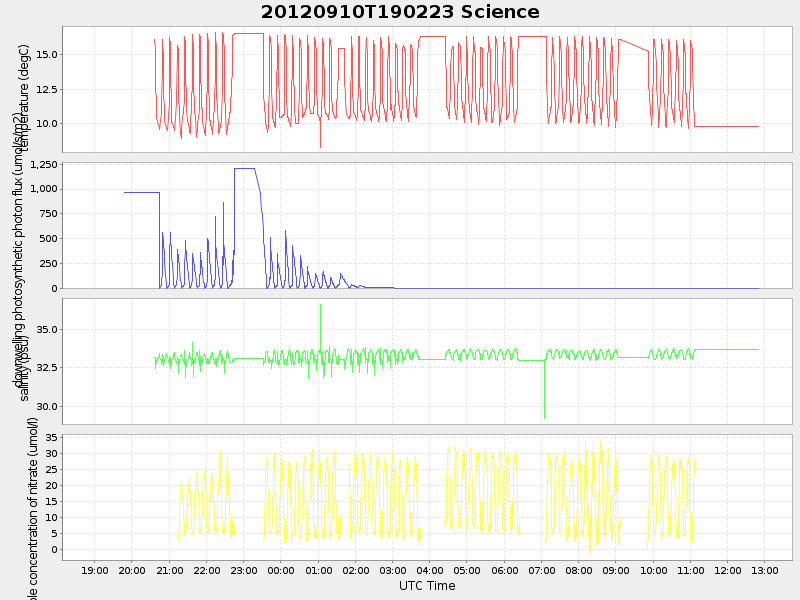Click the 19:00 time tick label
The height and width of the screenshot is (600, 800).
(95, 570)
